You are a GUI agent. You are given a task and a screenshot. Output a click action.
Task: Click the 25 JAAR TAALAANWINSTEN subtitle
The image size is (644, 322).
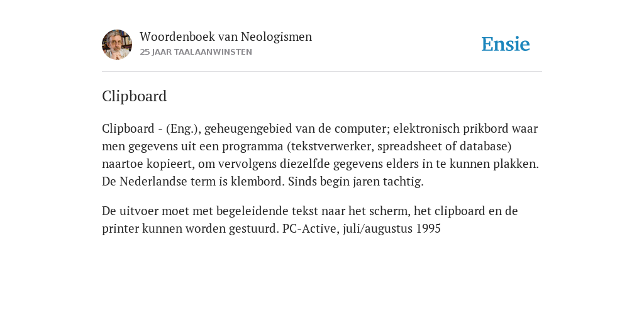click(196, 52)
